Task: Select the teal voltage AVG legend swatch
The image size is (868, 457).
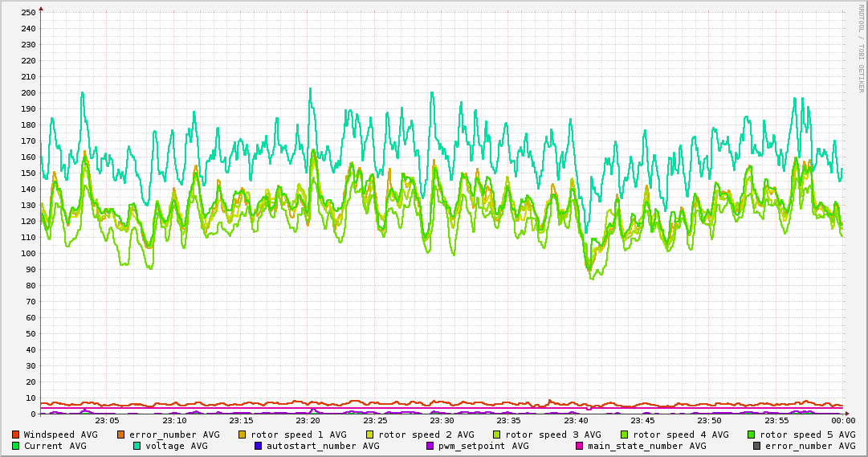Action: tap(137, 446)
